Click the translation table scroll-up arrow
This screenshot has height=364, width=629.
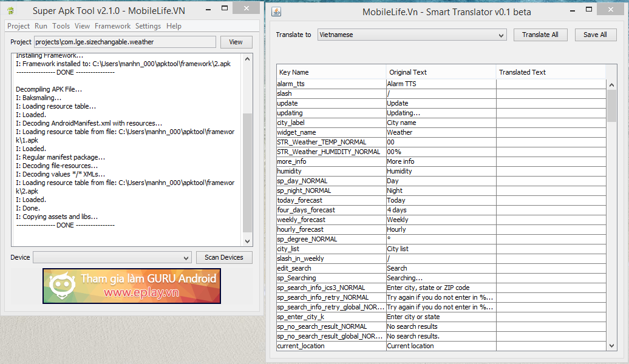tap(611, 84)
